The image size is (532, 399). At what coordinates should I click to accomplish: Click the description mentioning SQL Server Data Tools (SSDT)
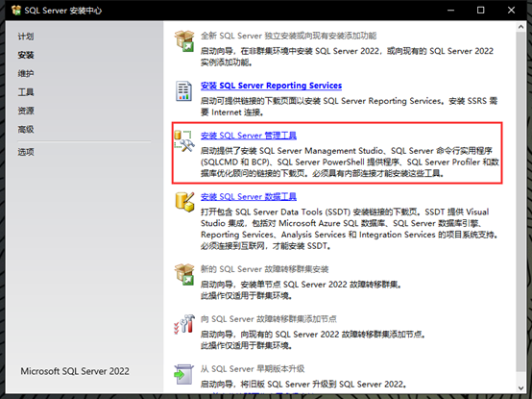click(350, 229)
